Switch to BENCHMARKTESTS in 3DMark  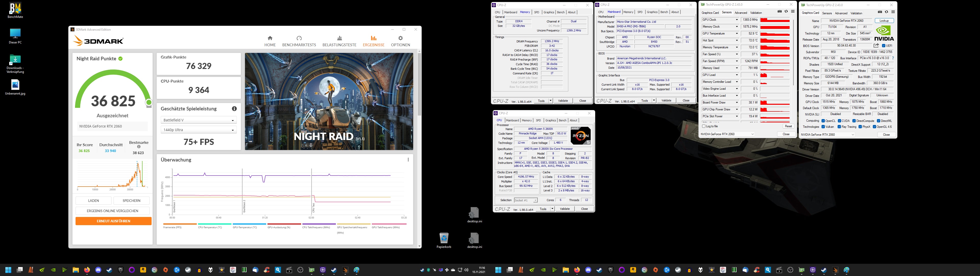[x=299, y=41]
